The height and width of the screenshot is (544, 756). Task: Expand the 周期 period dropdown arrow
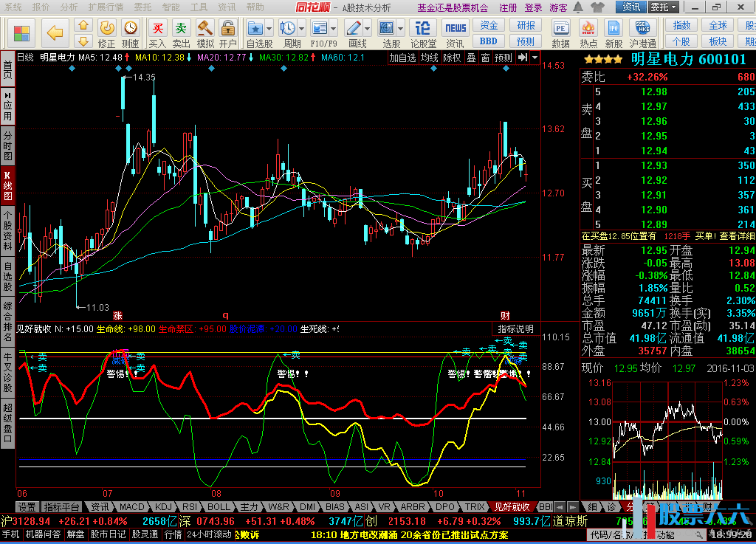301,29
